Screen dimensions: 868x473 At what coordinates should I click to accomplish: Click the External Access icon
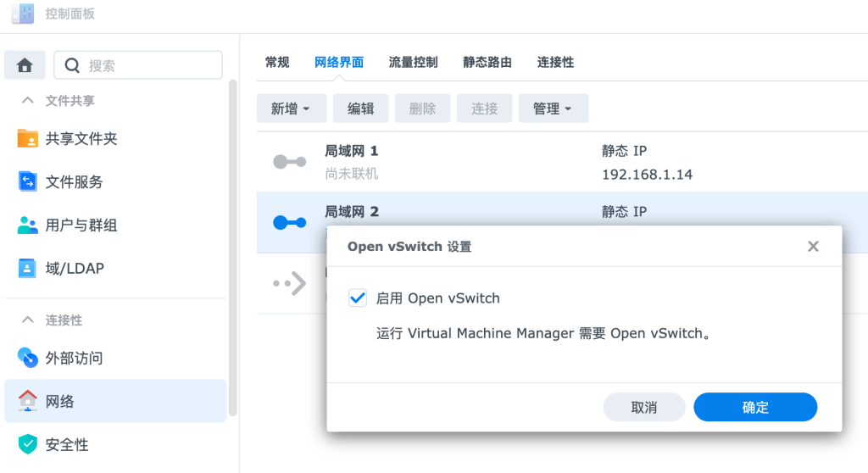[28, 358]
